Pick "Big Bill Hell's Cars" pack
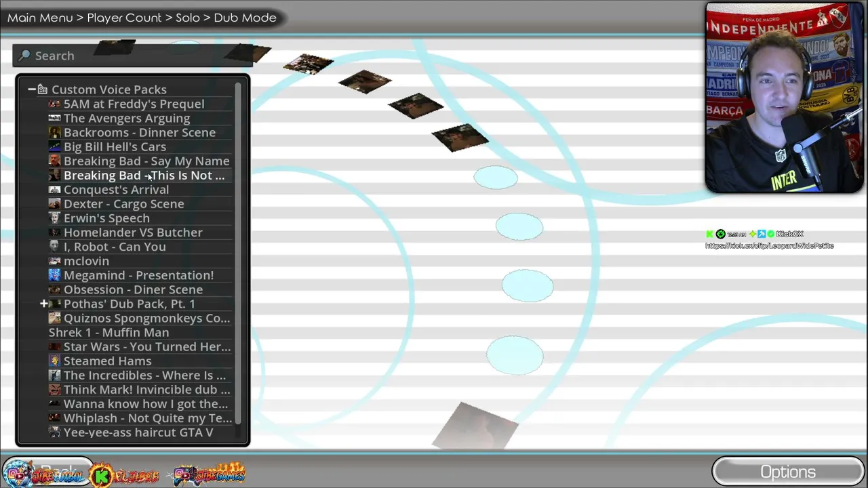 point(115,146)
